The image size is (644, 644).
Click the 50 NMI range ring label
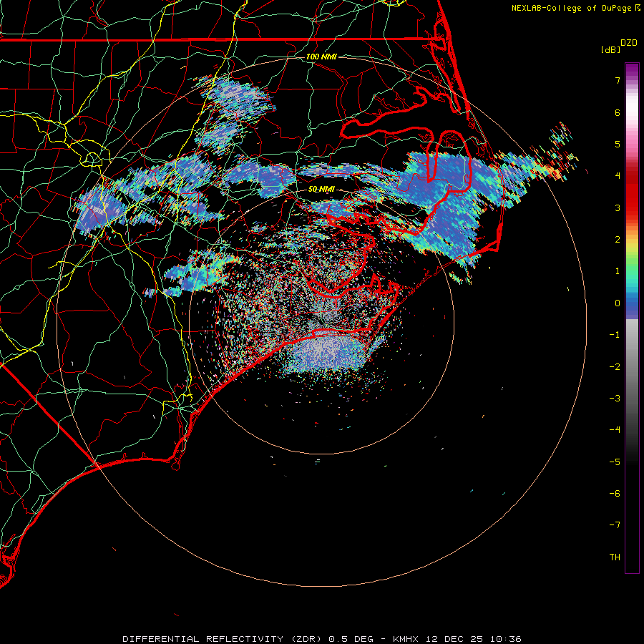[321, 190]
